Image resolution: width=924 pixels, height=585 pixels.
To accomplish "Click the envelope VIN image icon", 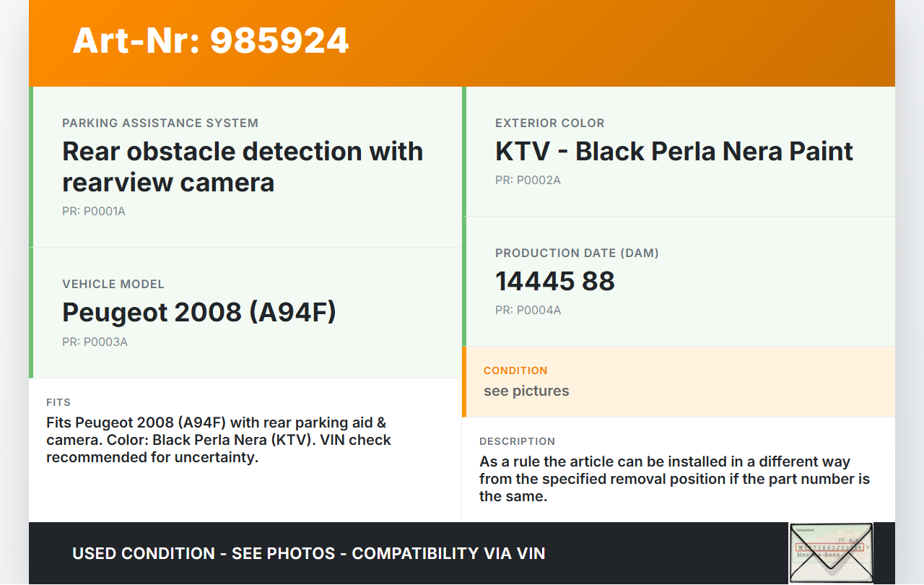I will [830, 552].
